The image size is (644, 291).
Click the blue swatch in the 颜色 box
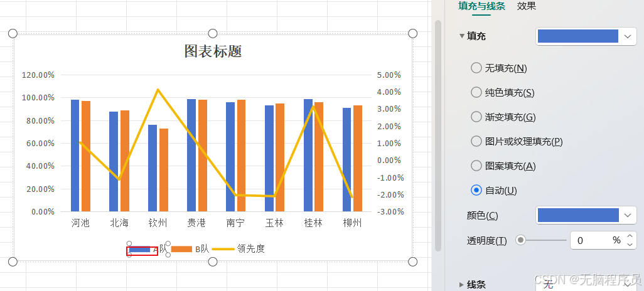click(578, 216)
